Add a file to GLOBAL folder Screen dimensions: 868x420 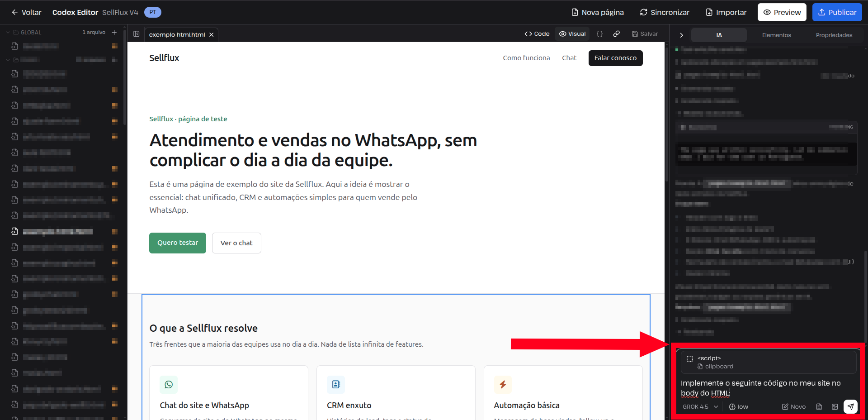[114, 32]
